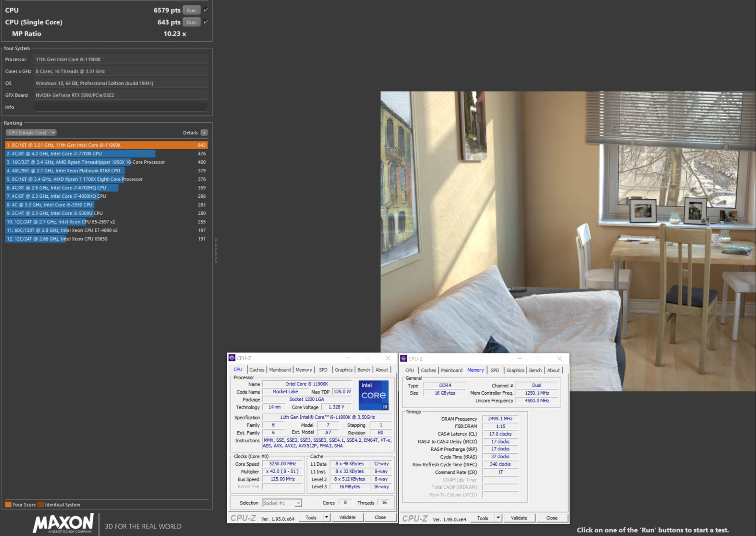Click the Processor name field in Your System

tap(121, 59)
